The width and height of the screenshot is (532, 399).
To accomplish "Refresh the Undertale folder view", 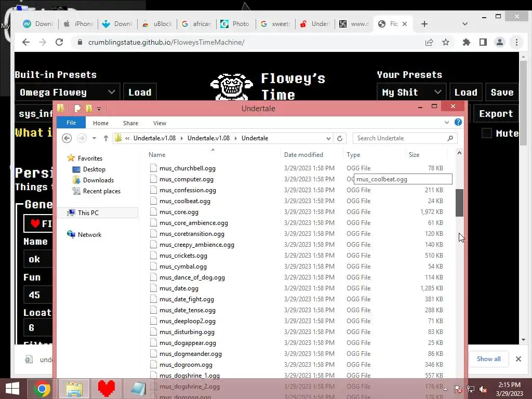I will click(x=340, y=138).
